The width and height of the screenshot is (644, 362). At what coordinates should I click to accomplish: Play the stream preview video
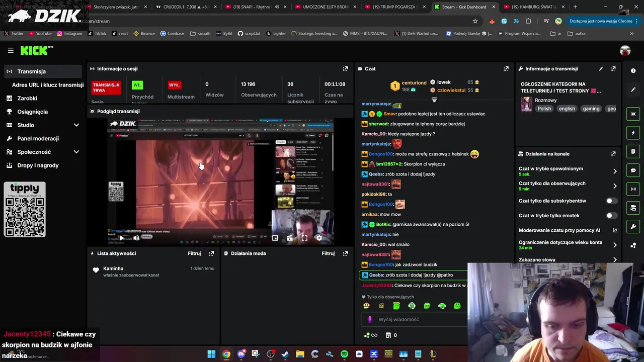[x=121, y=238]
